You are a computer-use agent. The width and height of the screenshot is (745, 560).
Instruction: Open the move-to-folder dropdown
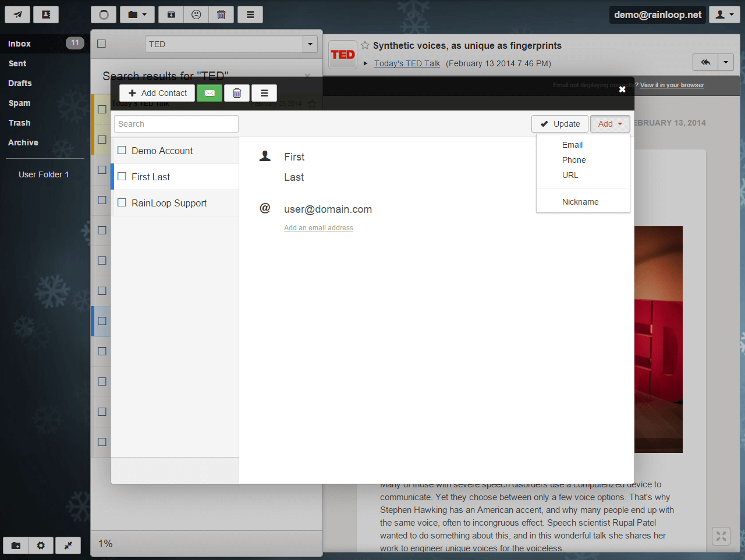click(x=137, y=15)
